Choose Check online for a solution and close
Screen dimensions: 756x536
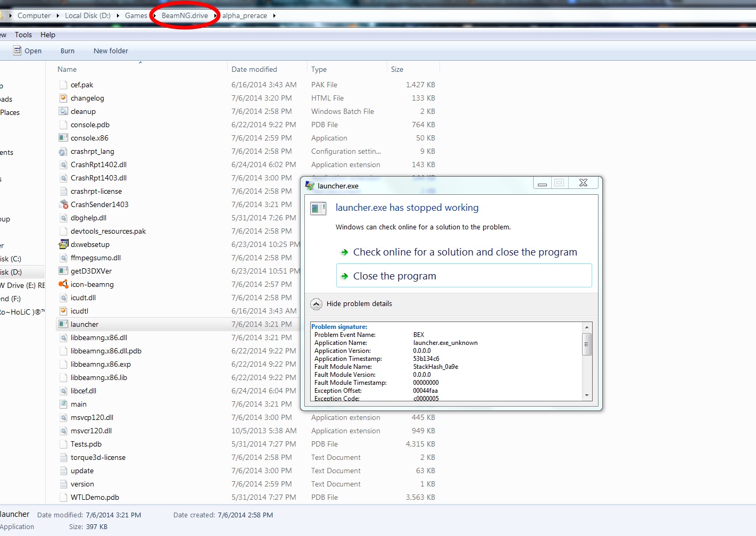(464, 252)
